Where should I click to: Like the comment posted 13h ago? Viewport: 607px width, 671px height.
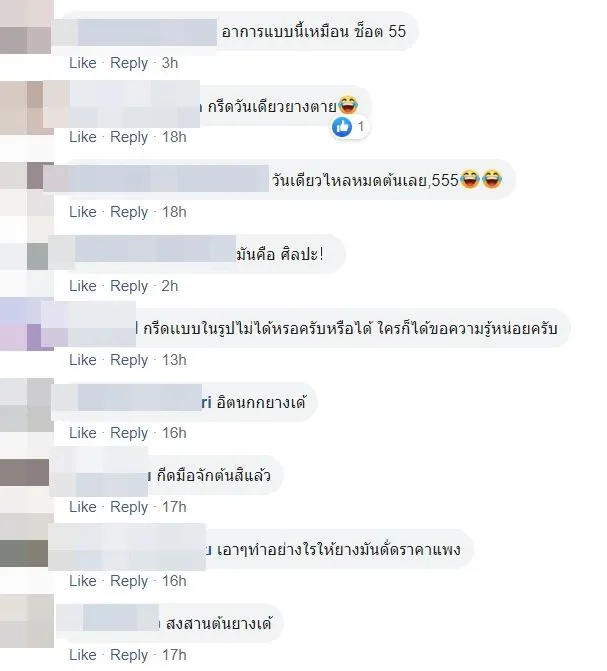(x=83, y=360)
